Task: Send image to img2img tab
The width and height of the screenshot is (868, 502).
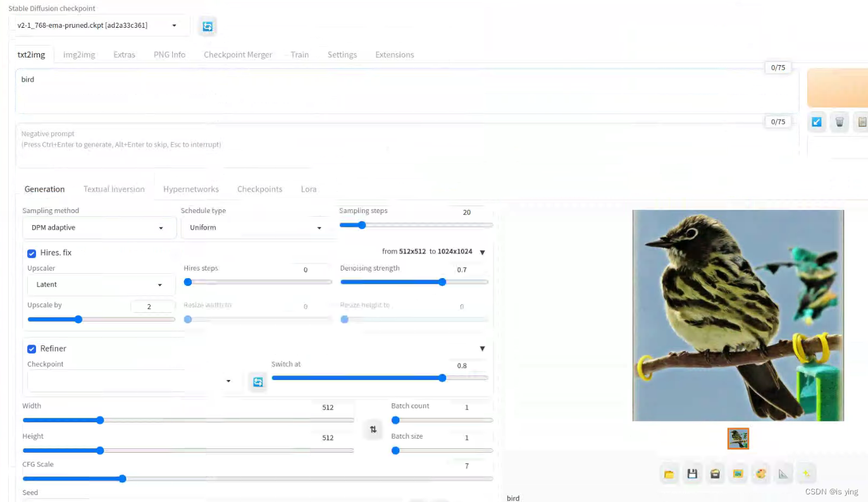Action: pyautogui.click(x=738, y=474)
